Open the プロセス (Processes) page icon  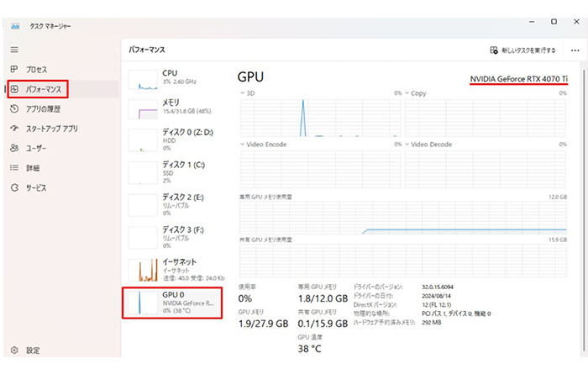[x=14, y=70]
